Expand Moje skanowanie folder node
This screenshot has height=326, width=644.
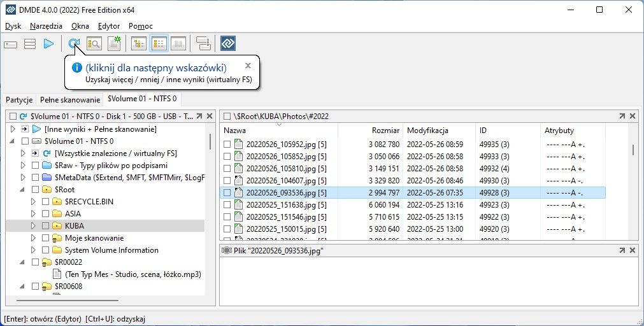[34, 237]
